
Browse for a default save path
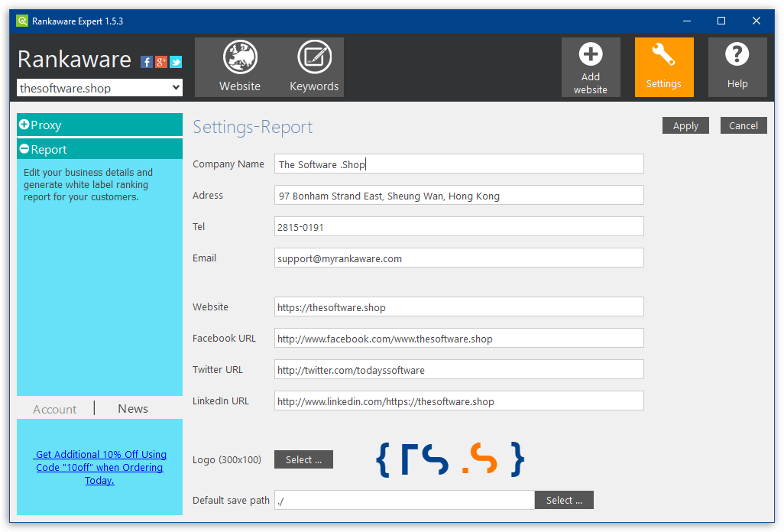click(x=564, y=499)
